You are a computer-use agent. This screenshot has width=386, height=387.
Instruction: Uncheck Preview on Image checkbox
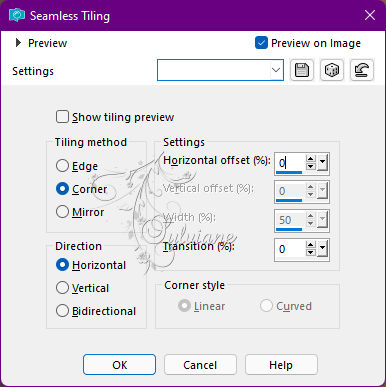point(261,43)
